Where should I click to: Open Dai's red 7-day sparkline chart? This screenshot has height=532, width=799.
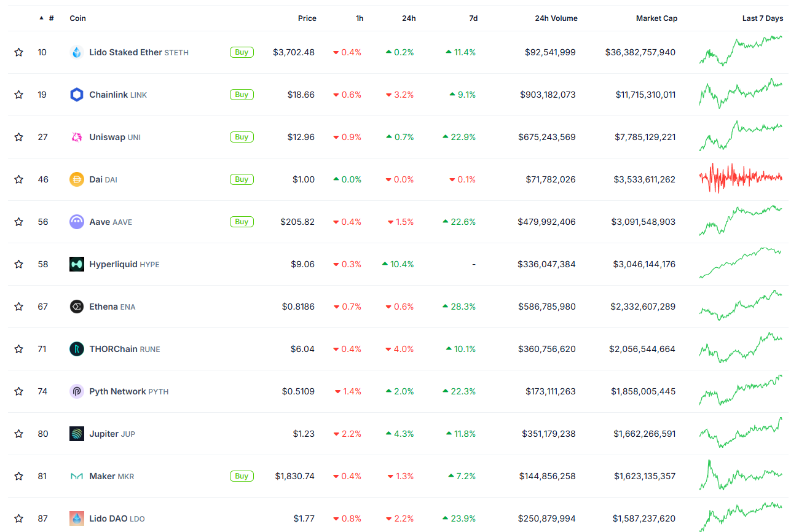click(741, 178)
